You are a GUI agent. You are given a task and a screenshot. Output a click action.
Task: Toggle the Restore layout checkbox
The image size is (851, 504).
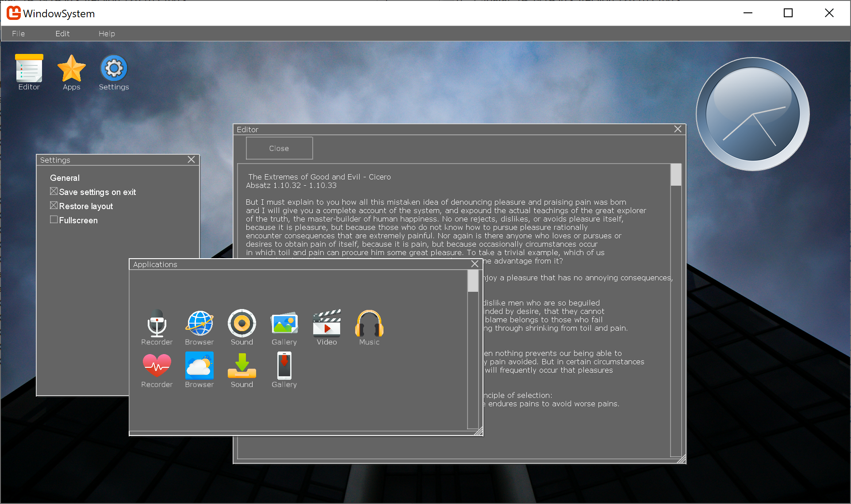point(54,206)
